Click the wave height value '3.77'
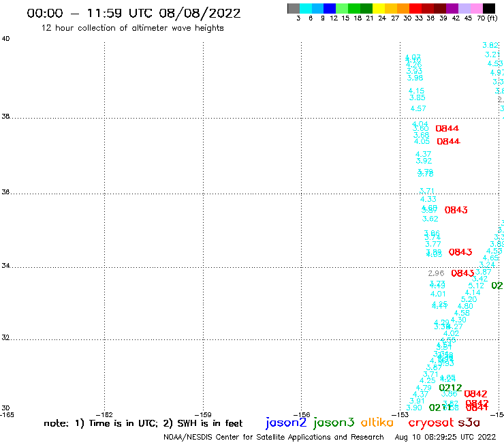The height and width of the screenshot is (443, 504). pos(433,244)
